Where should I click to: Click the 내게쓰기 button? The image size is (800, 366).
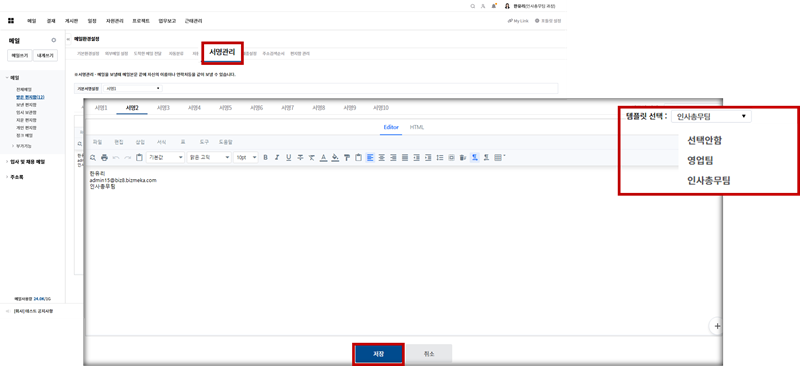click(45, 56)
